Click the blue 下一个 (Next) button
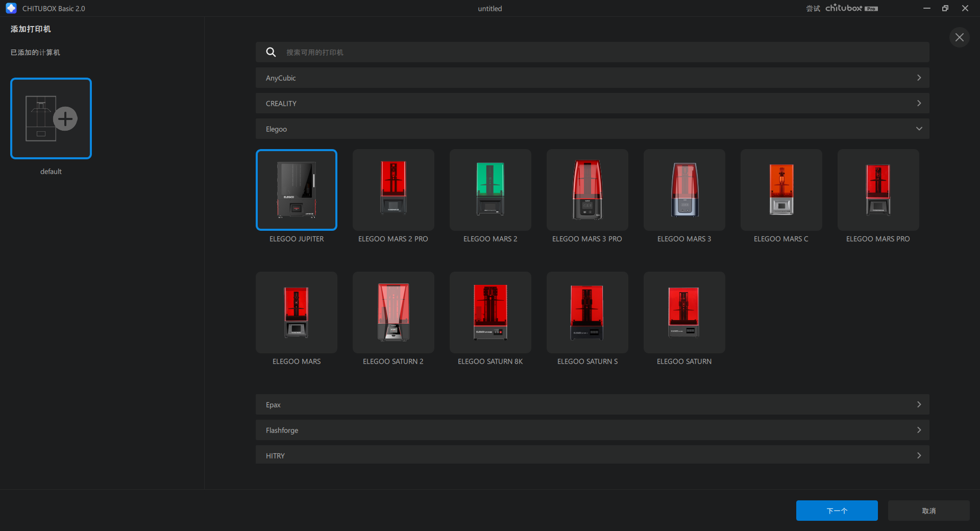 [837, 511]
